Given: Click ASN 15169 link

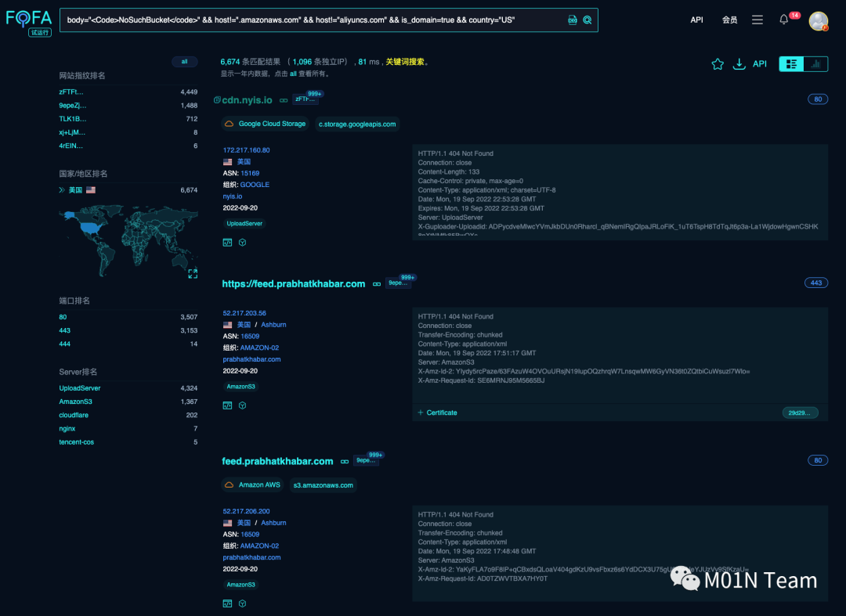Looking at the screenshot, I should coord(250,174).
